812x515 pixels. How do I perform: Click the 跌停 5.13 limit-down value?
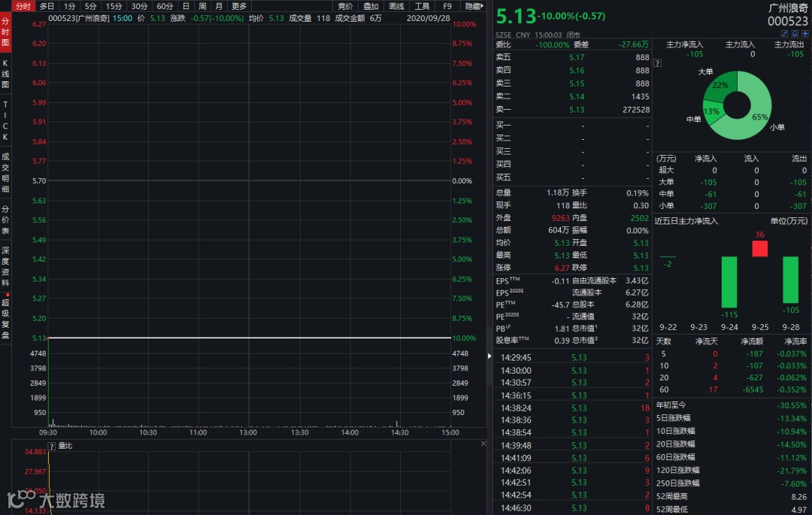click(641, 268)
